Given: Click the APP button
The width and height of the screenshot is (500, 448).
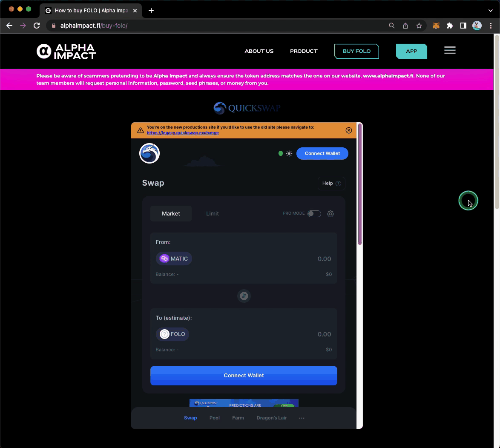Looking at the screenshot, I should 411,52.
